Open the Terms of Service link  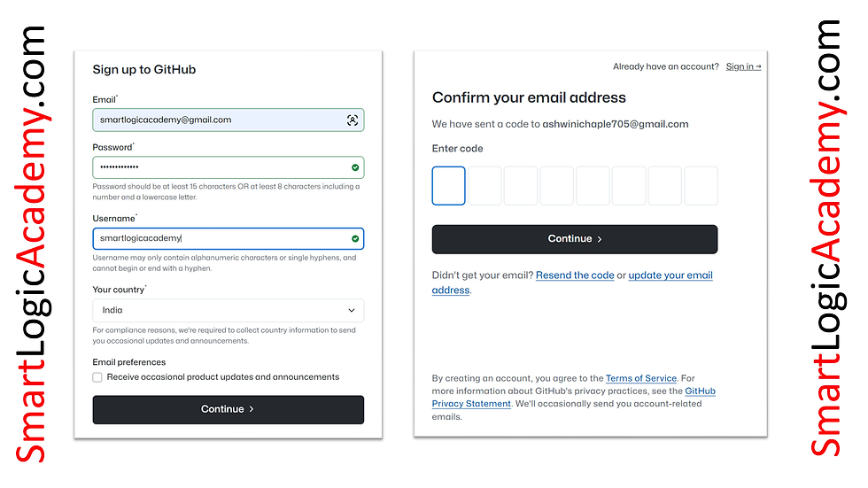tap(641, 378)
